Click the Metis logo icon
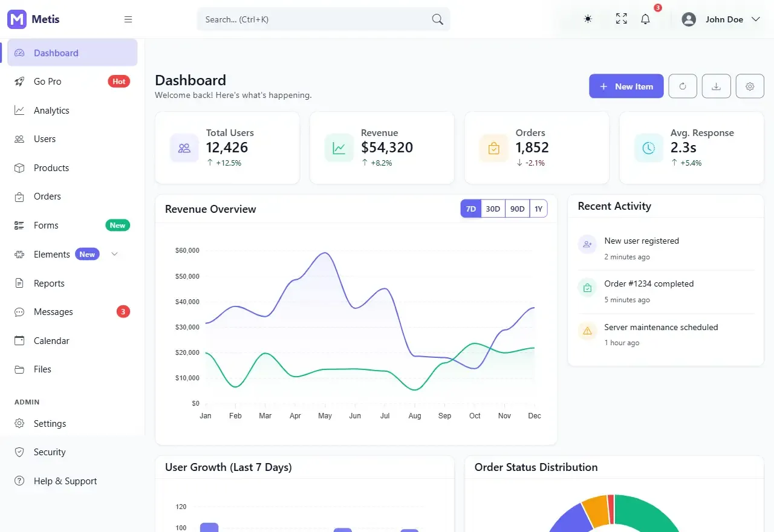Screen dimensions: 774x532 (x=17, y=19)
